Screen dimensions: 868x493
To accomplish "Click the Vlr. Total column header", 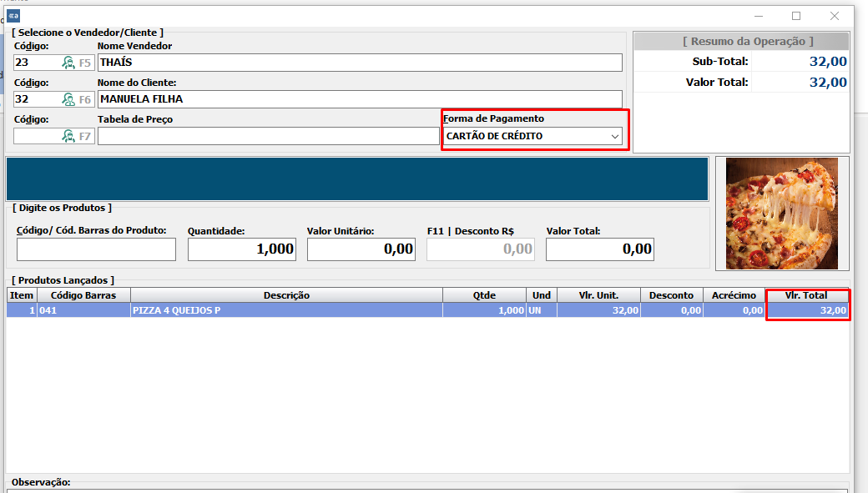I will point(807,295).
